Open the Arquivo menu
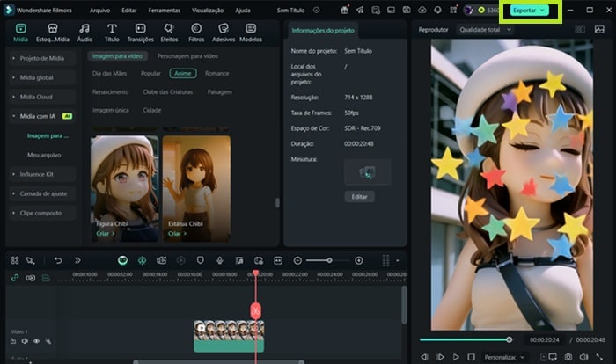 99,11
